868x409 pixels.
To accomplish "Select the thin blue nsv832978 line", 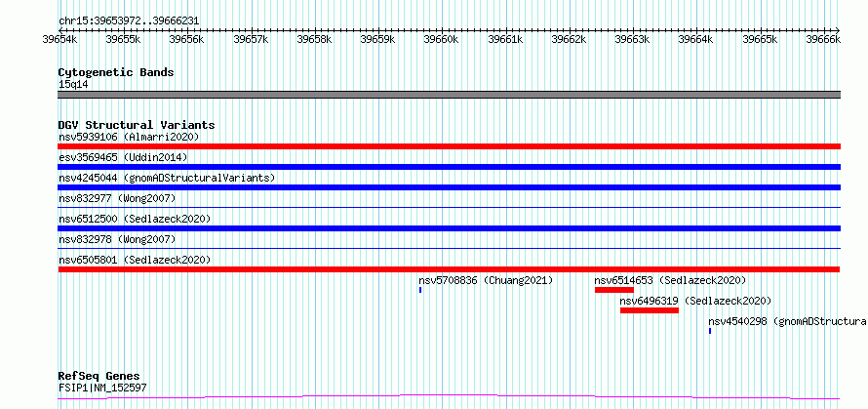I will (449, 248).
